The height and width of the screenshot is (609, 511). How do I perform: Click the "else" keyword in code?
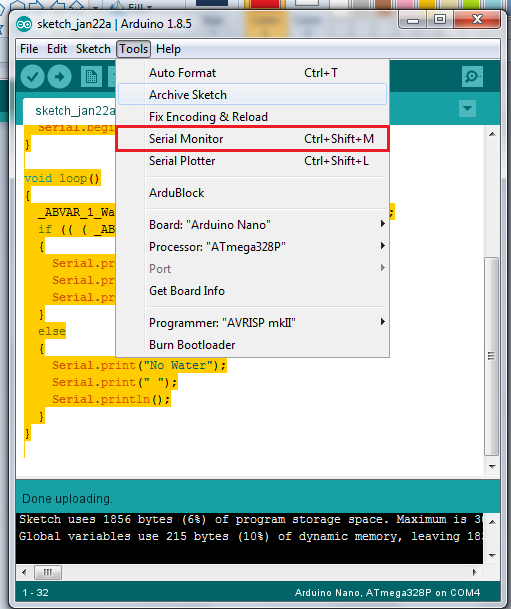(x=52, y=331)
